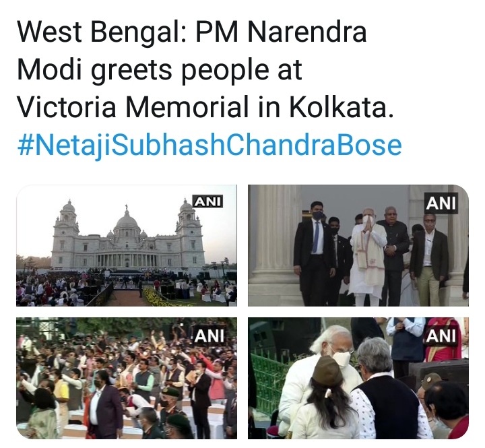Click the yellow flower bed in first photo
This screenshot has width=485, height=448.
click(162, 298)
